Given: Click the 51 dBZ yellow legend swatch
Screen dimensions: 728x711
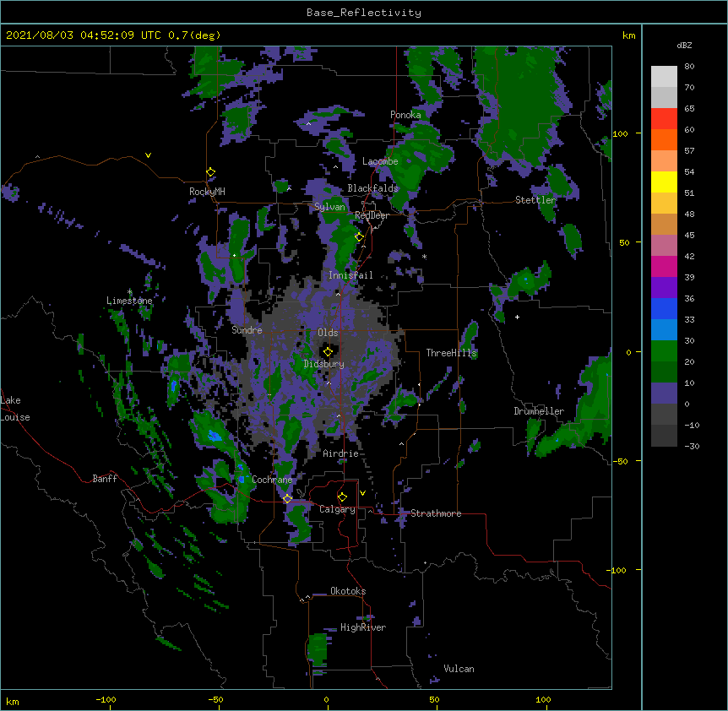Looking at the screenshot, I should tap(664, 182).
